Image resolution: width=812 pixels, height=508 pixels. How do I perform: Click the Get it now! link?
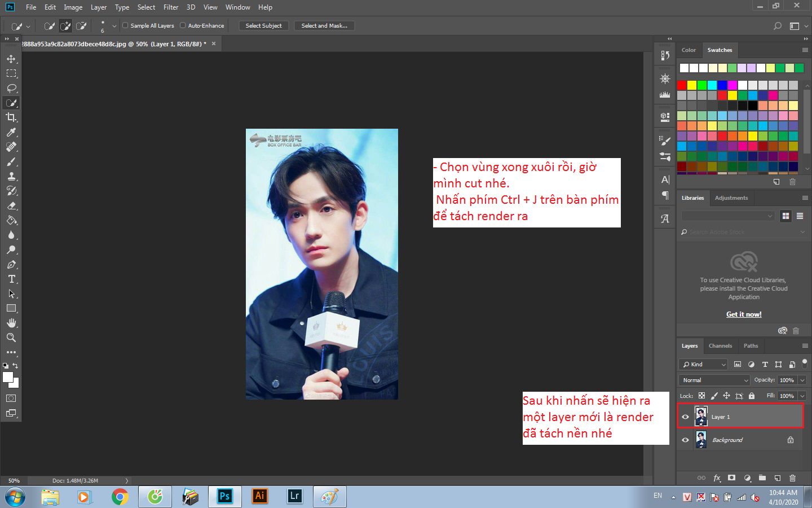click(744, 314)
